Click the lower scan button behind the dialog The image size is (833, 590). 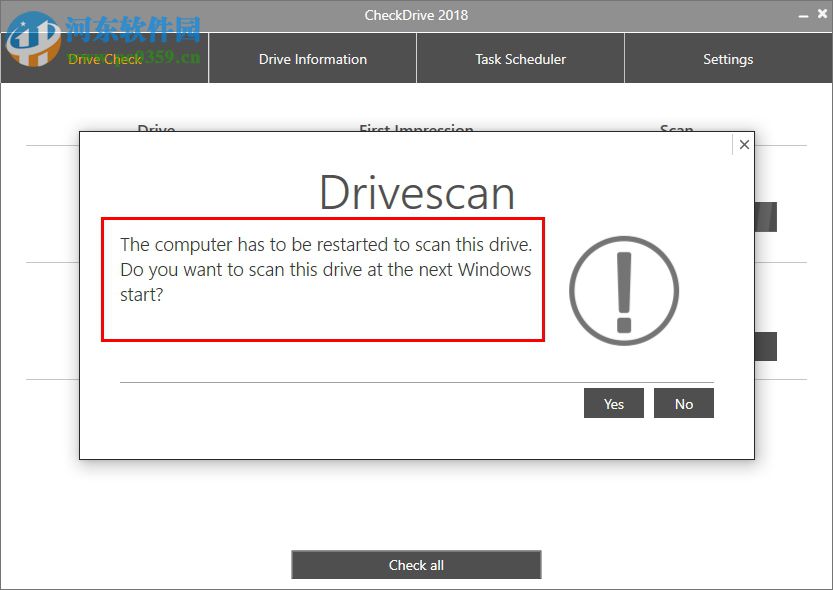(x=766, y=346)
